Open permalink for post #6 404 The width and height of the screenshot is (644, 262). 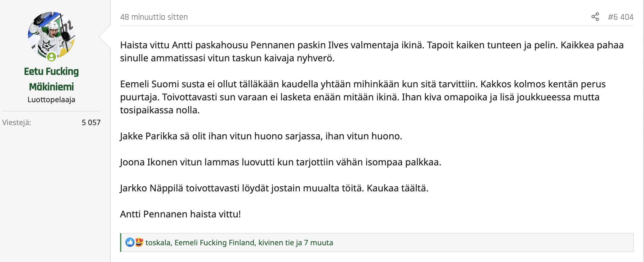pyautogui.click(x=620, y=17)
